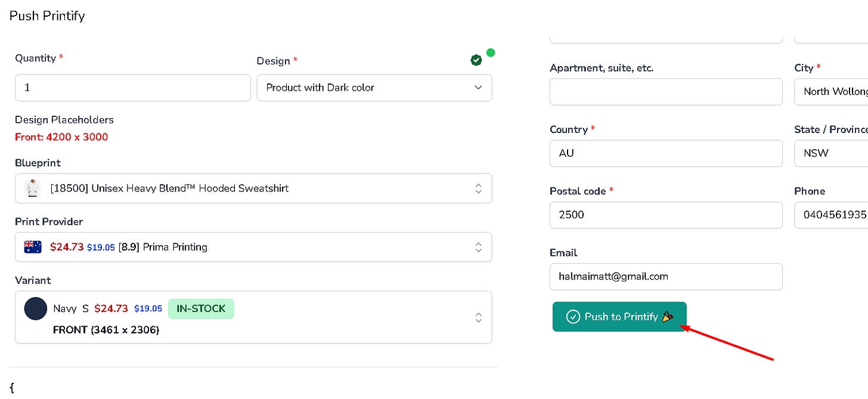The width and height of the screenshot is (868, 399).
Task: Click the Country field containing AU
Action: (x=666, y=153)
